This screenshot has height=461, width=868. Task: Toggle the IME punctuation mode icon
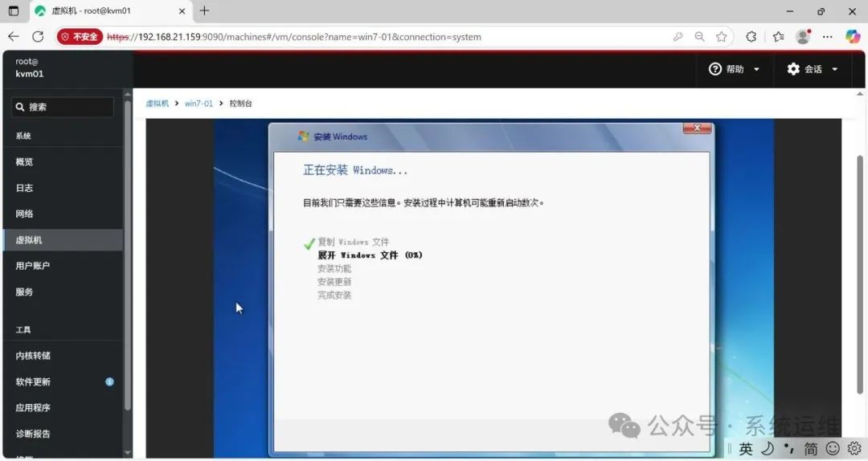(789, 447)
